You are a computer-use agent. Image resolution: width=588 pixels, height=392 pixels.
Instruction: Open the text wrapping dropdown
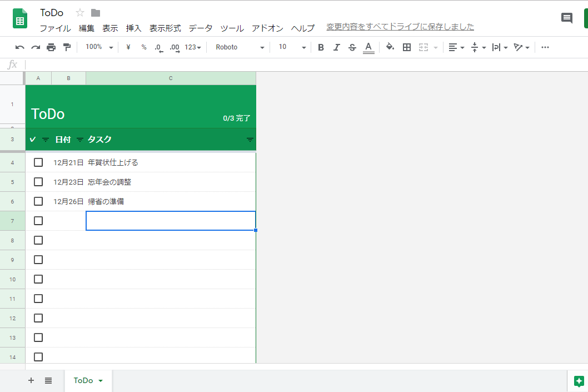(500, 47)
